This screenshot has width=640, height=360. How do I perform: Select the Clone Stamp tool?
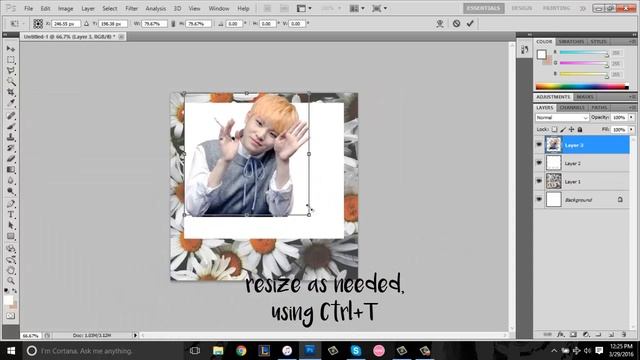tap(11, 137)
